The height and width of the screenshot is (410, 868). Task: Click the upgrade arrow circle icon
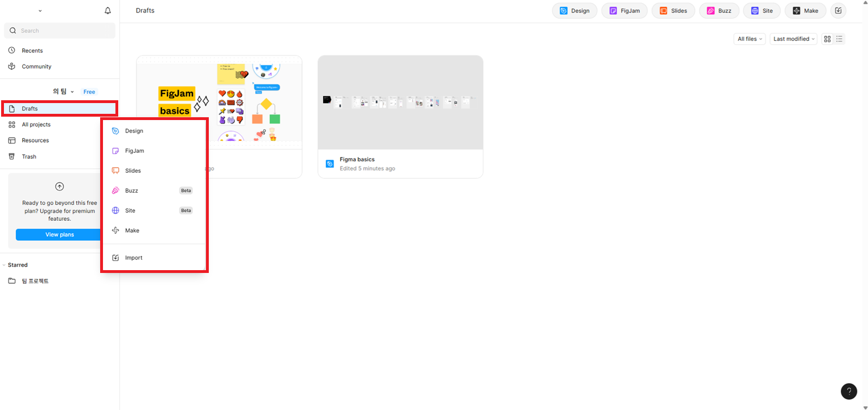[x=59, y=186]
